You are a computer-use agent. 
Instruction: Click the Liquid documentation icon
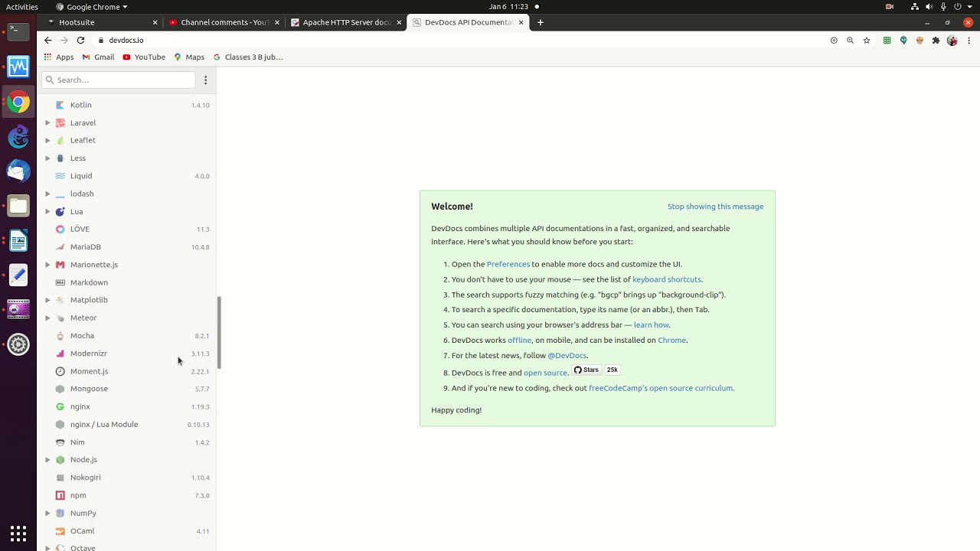pyautogui.click(x=60, y=176)
